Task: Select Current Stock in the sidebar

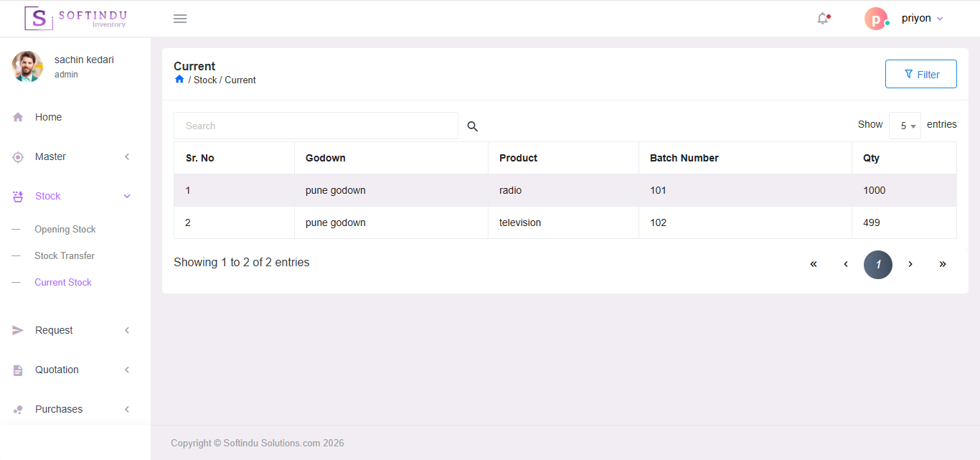Action: pyautogui.click(x=63, y=282)
